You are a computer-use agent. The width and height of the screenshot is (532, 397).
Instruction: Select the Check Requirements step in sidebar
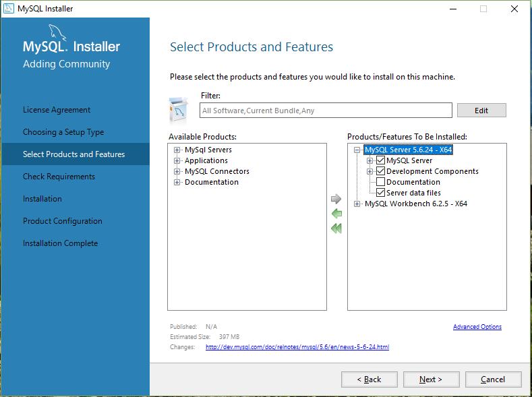tap(59, 177)
